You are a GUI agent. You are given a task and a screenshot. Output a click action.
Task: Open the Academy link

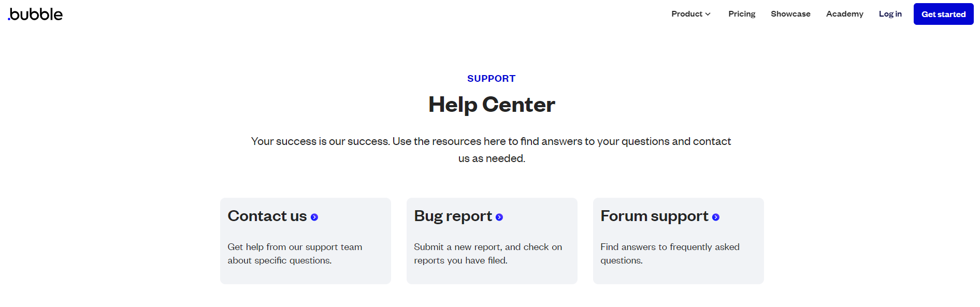845,14
